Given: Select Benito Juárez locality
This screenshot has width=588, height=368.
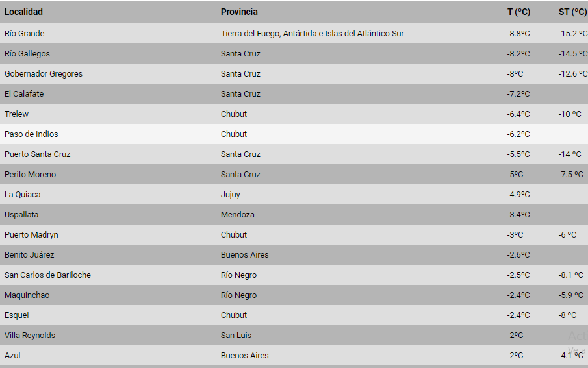Looking at the screenshot, I should [x=30, y=254].
